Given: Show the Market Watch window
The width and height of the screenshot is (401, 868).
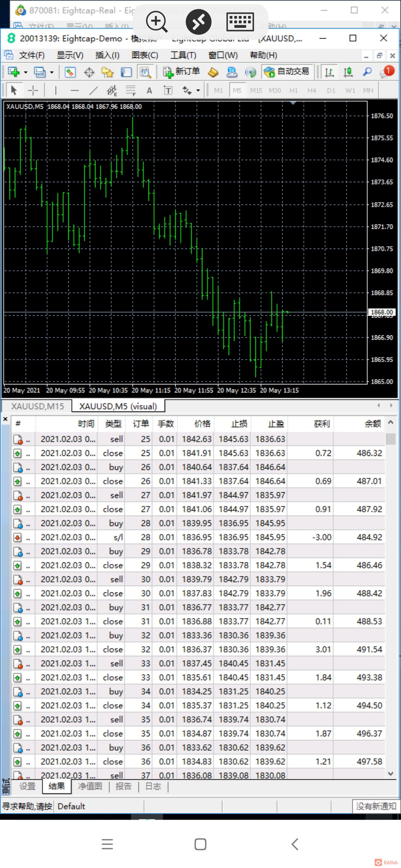Looking at the screenshot, I should click(x=70, y=72).
